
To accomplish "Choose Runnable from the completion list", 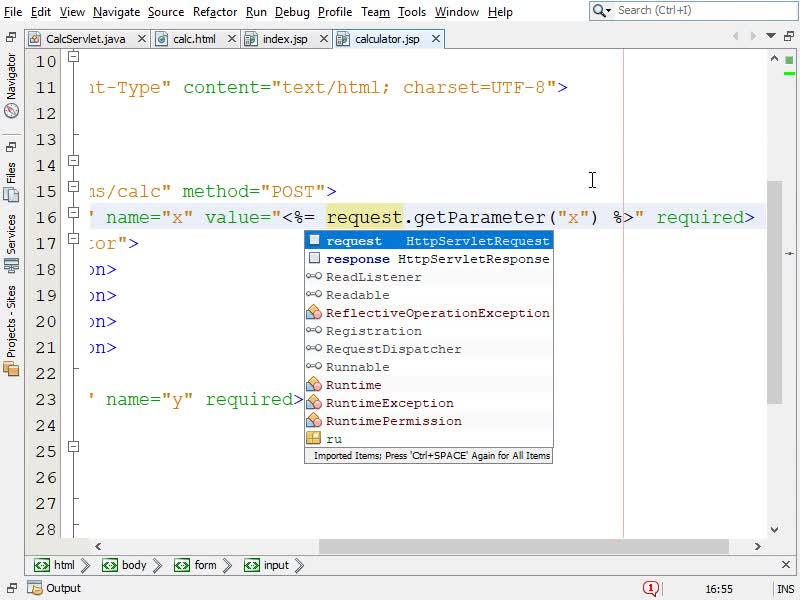I will point(429,367).
